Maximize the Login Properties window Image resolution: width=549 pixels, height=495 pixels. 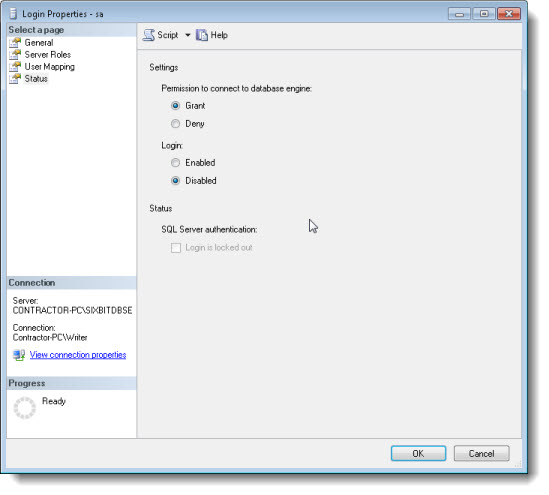(484, 14)
